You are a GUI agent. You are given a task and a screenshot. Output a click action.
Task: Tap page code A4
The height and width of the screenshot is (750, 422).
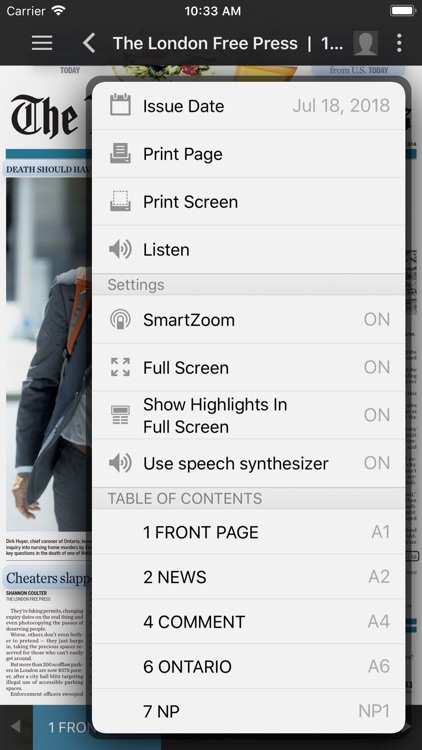pos(379,621)
